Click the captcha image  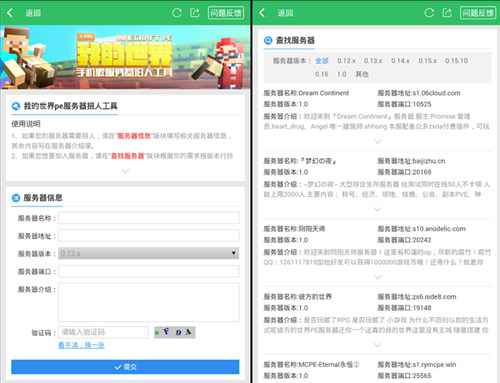pos(175,332)
